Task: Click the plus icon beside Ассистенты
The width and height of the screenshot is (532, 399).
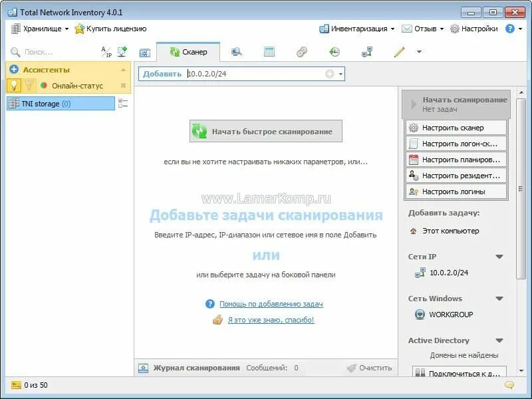Action: [14, 70]
